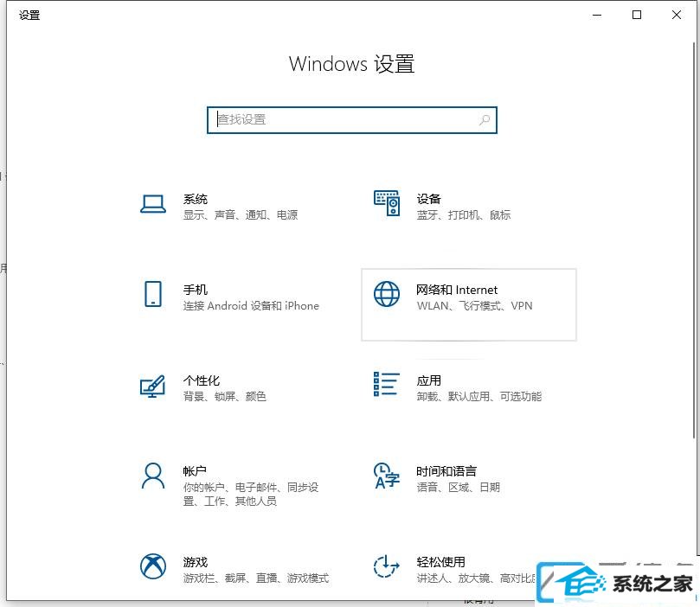Click the 背景、锁屏、颜色 description
Screen dimensions: 700x607
[x=225, y=397]
